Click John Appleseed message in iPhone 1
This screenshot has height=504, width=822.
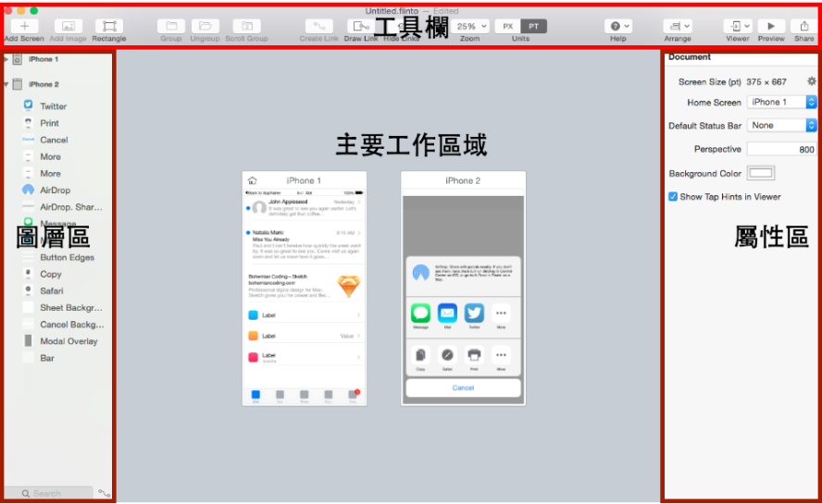(304, 208)
